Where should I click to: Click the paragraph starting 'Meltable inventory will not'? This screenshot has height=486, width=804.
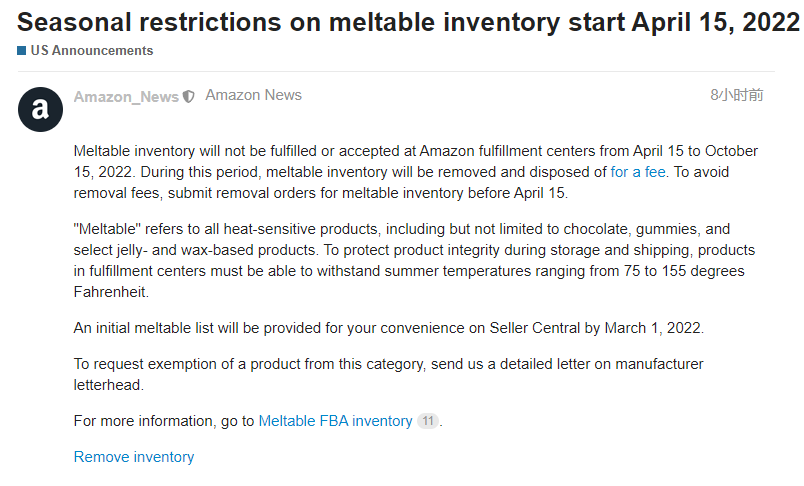coord(416,172)
